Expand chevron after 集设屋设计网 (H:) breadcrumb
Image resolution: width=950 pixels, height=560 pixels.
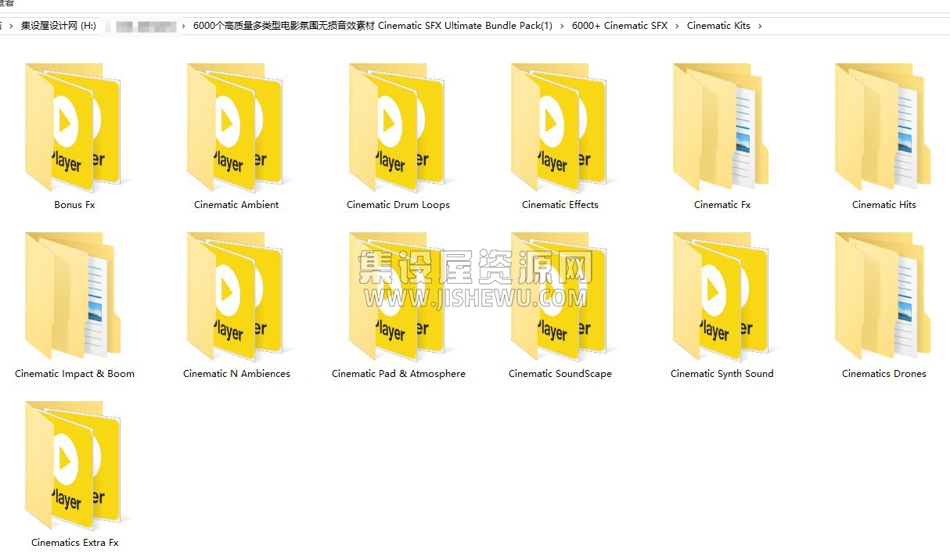pyautogui.click(x=106, y=26)
